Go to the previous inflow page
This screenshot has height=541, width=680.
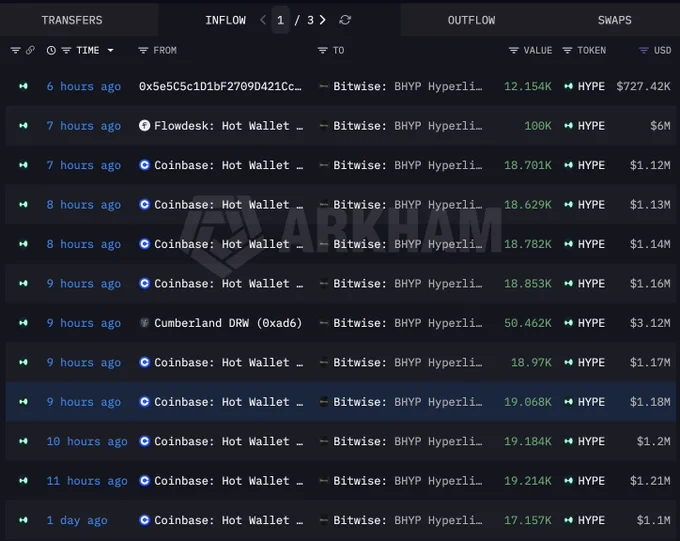point(262,20)
